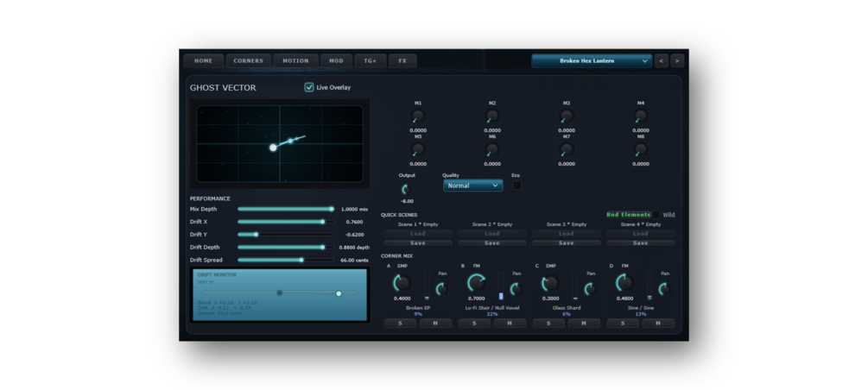Click the vector pad white puck
This screenshot has height=390, width=868.
[273, 148]
